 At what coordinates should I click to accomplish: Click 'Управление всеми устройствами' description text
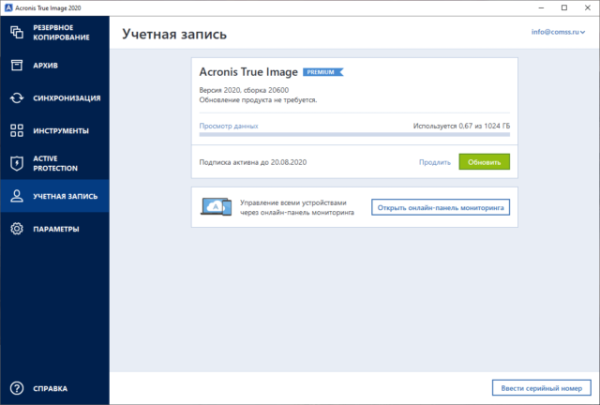pos(297,207)
